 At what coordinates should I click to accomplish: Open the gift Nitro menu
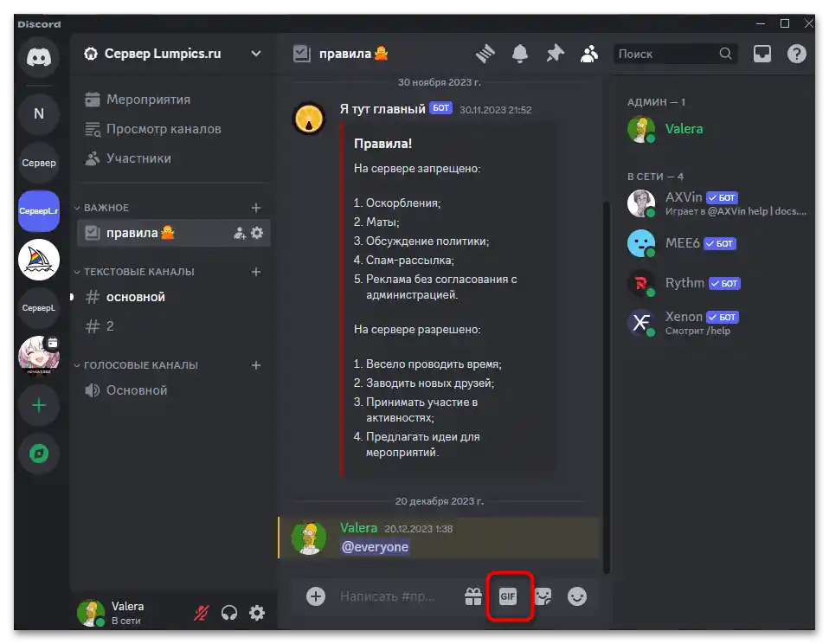coord(472,596)
